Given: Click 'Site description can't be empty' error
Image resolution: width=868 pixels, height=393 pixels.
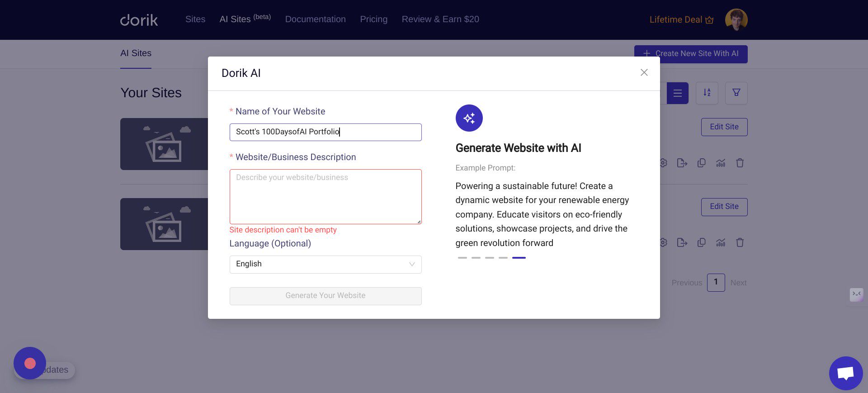Looking at the screenshot, I should coord(283,230).
